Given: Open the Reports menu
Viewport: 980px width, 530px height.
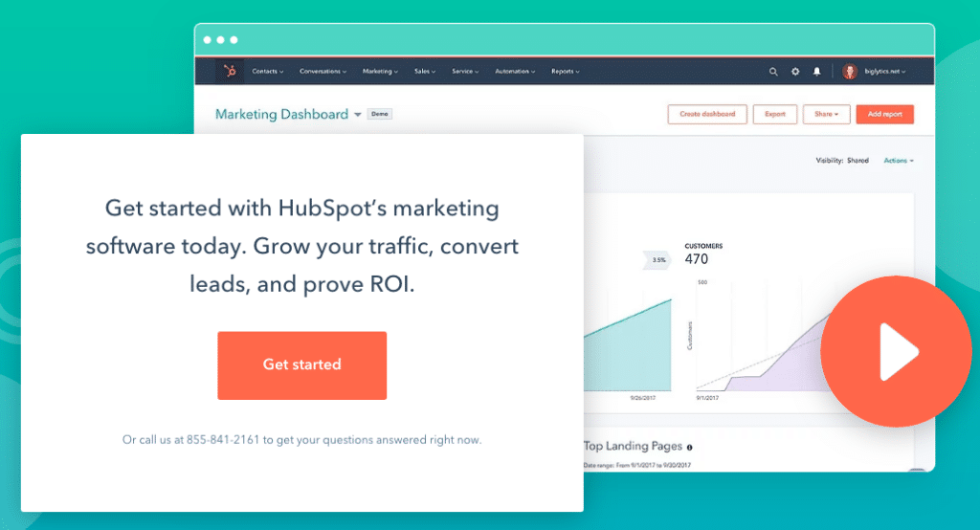Looking at the screenshot, I should click(x=565, y=71).
